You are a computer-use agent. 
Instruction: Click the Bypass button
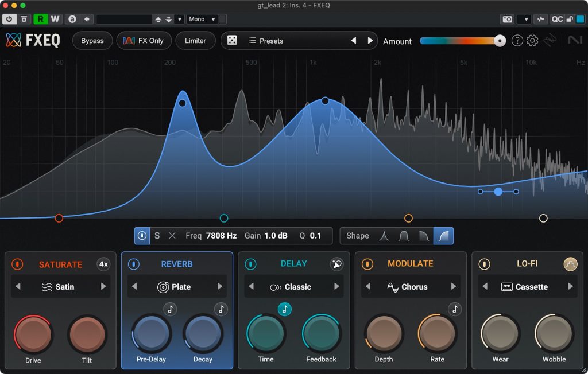click(92, 41)
